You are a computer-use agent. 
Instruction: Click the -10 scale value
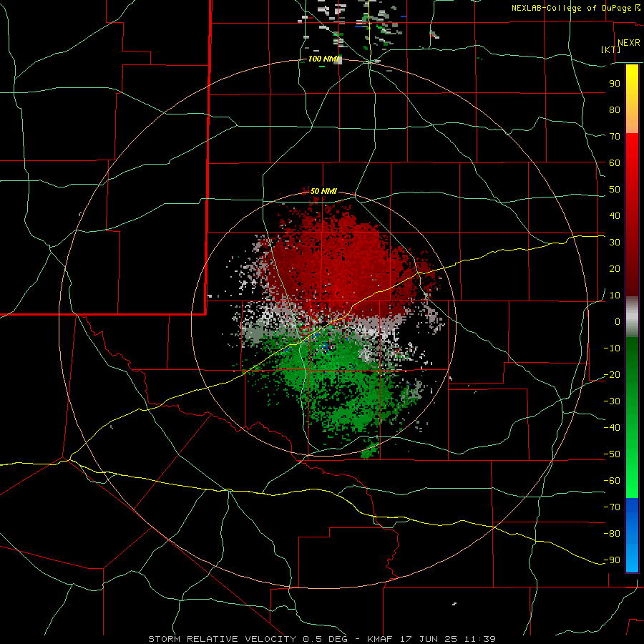click(612, 348)
